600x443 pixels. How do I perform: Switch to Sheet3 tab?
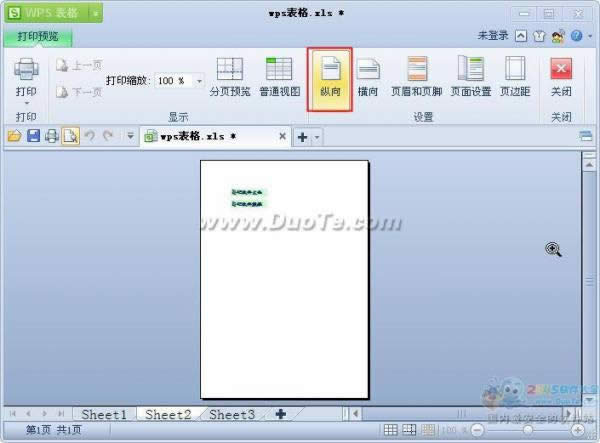click(x=232, y=414)
